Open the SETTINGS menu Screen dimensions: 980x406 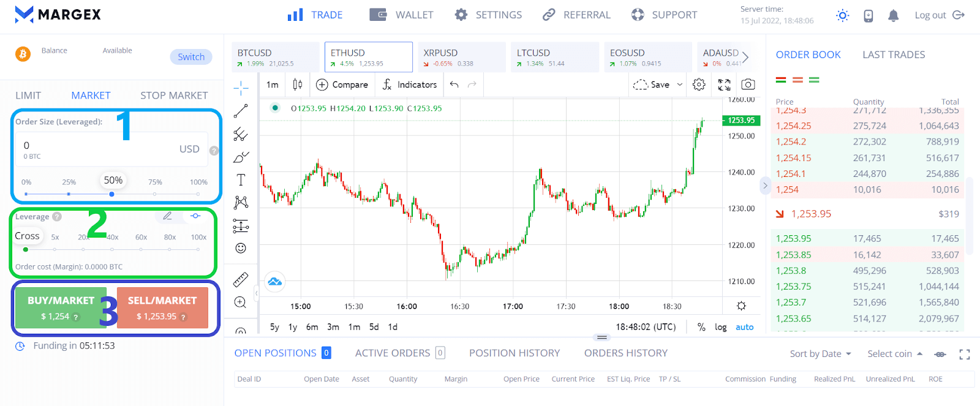coord(489,15)
